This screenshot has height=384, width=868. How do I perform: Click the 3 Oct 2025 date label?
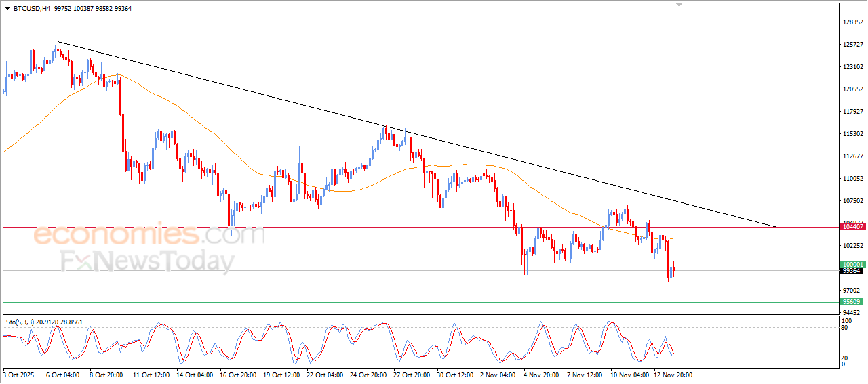[18, 374]
